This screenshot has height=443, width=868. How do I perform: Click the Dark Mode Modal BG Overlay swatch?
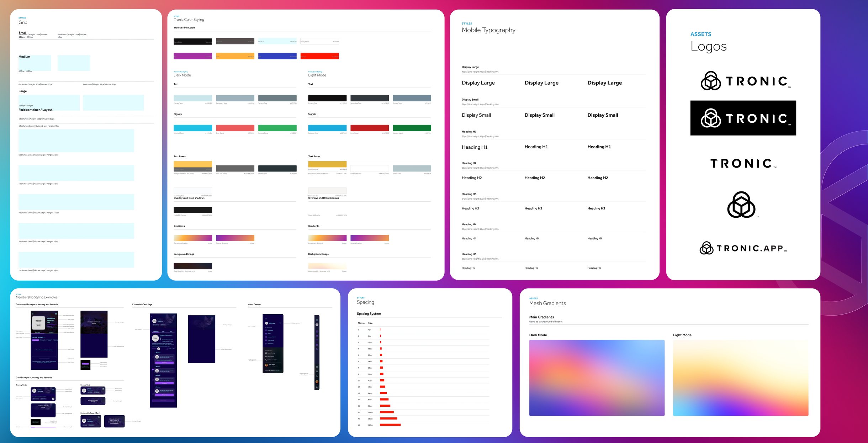193,210
